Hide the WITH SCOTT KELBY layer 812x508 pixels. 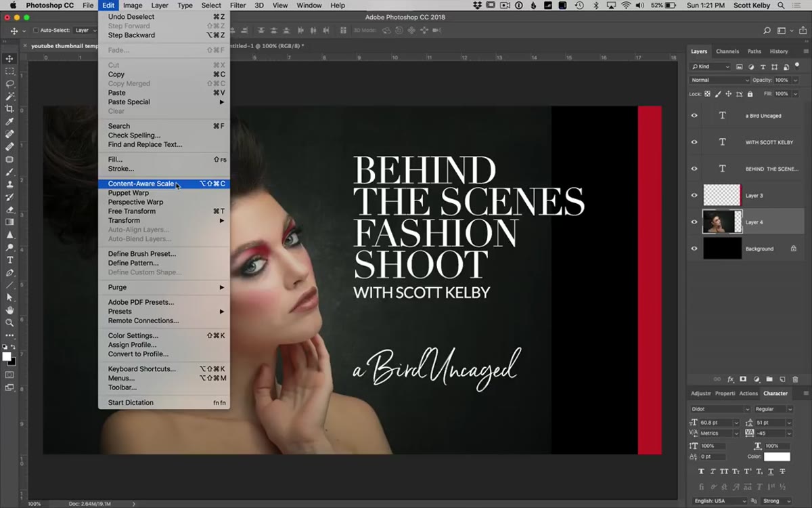pyautogui.click(x=694, y=142)
